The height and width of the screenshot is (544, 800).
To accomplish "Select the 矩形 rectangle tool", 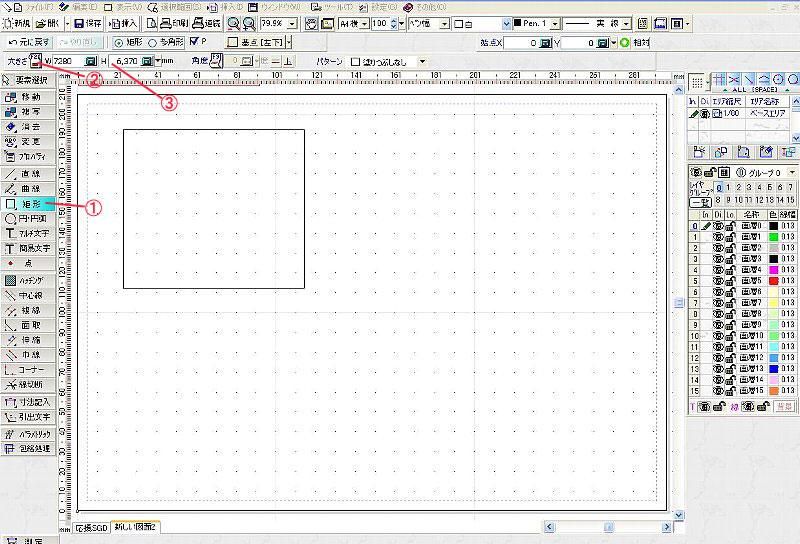I will 23,203.
